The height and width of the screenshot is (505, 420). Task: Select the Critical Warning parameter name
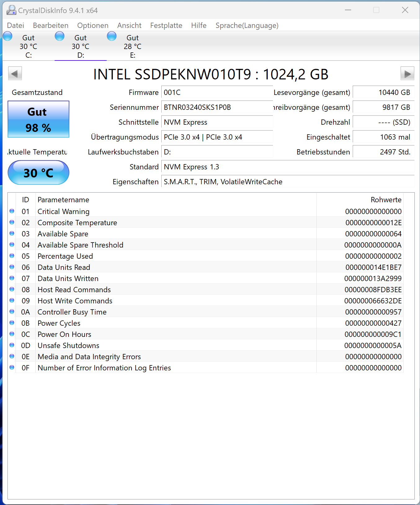(x=64, y=212)
